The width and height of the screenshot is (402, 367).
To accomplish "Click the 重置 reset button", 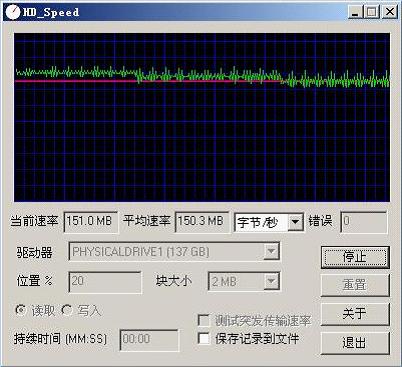I will click(355, 285).
